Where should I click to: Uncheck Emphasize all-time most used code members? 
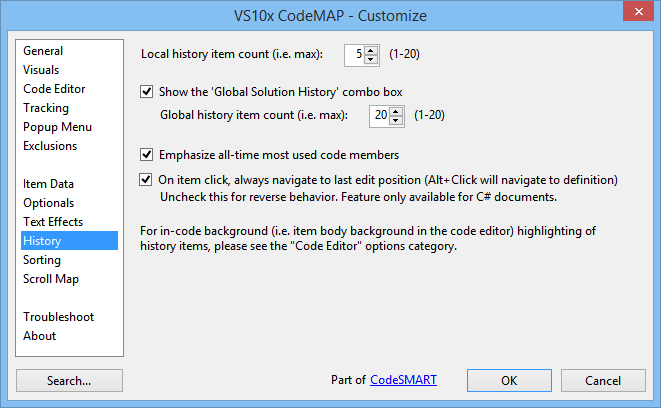click(146, 155)
